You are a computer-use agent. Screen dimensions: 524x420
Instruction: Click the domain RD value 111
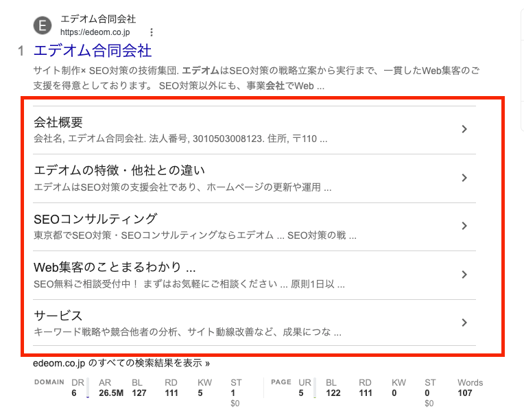171,393
